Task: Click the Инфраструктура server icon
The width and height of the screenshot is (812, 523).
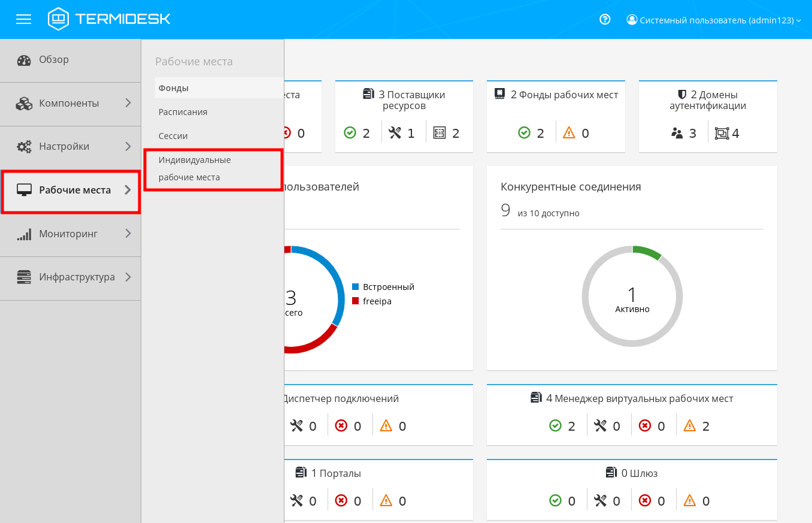Action: (x=24, y=277)
